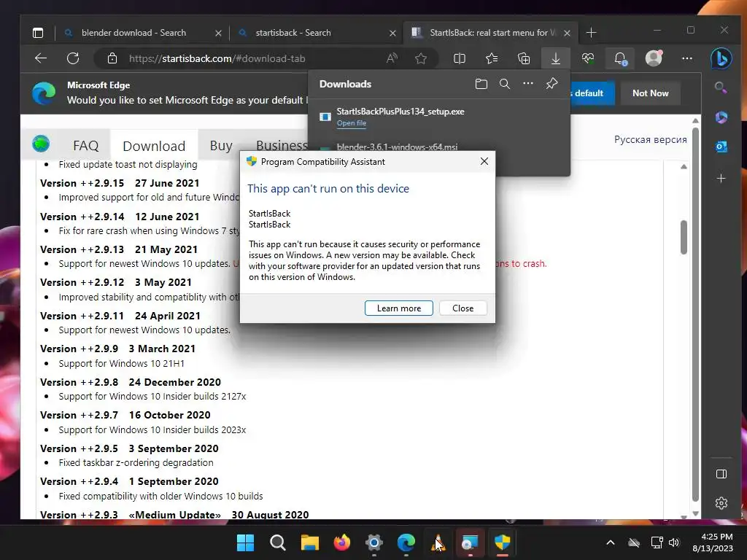
Task: Open downloads folder icon in Downloads panel
Action: tap(481, 84)
